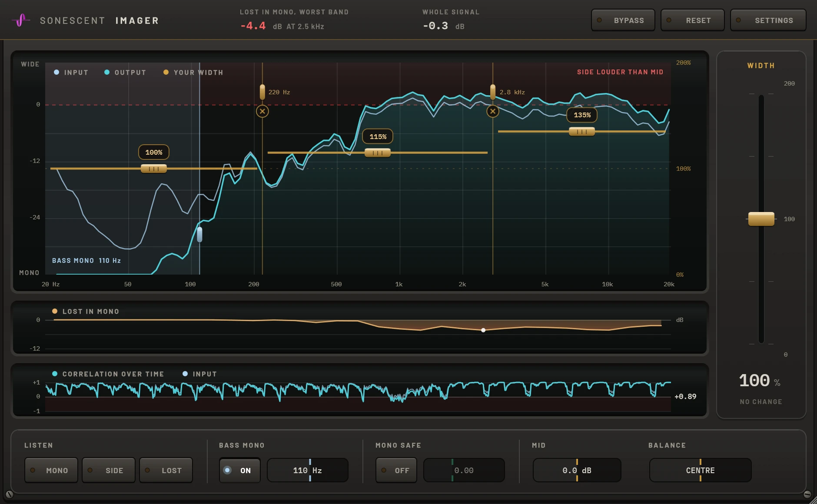Click the main Width slider thumb
The height and width of the screenshot is (504, 817).
[761, 219]
